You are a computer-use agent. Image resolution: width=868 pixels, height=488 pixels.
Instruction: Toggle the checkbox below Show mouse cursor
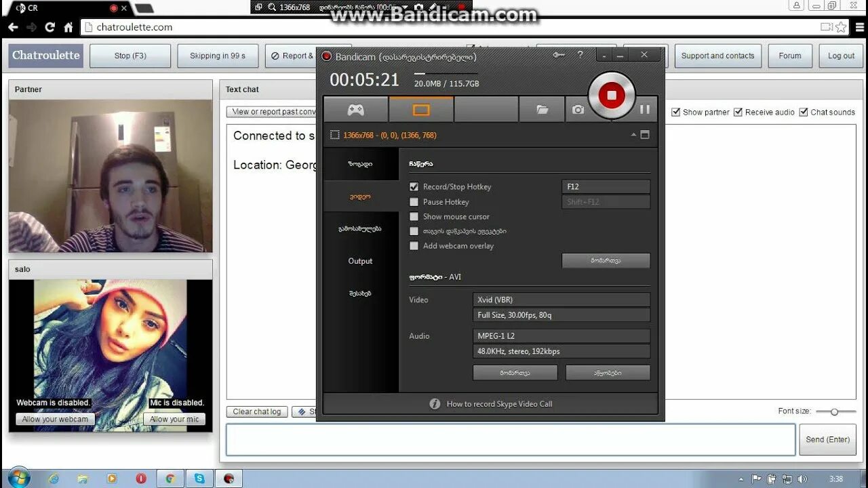[414, 231]
